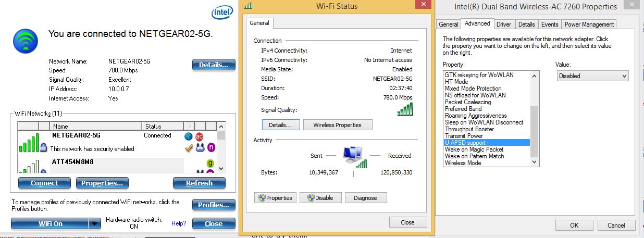
Task: Select the ATT454M8M8 network row
Action: point(117,166)
